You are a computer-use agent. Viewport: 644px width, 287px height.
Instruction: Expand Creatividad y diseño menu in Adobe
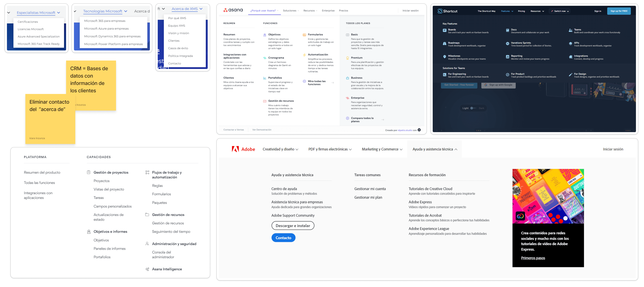click(x=281, y=149)
